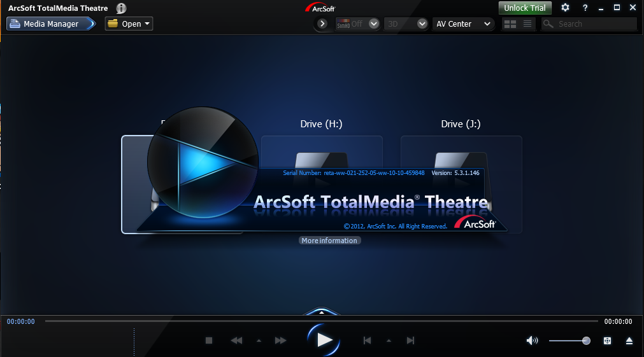The height and width of the screenshot is (357, 644).
Task: Click the serial number text
Action: (354, 172)
